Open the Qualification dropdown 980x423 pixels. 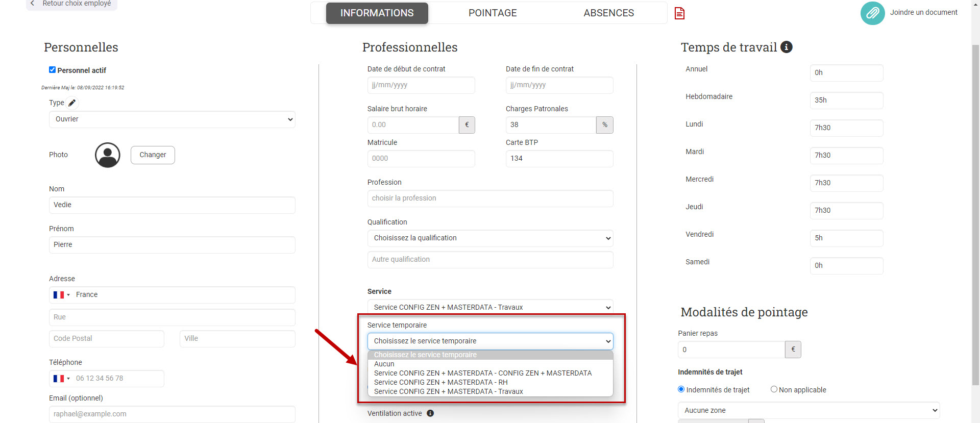tap(490, 238)
